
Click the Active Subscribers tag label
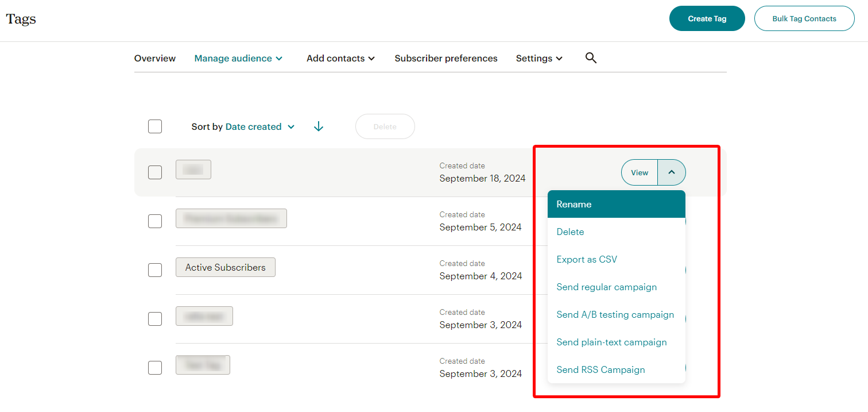coord(226,267)
